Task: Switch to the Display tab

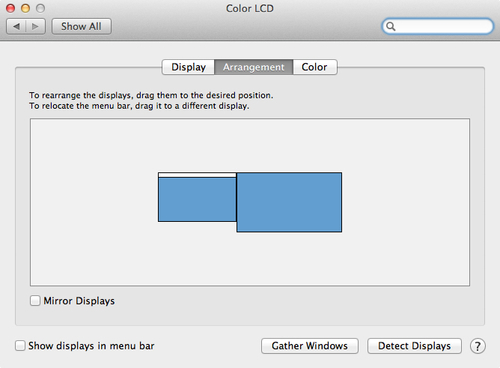Action: click(x=188, y=67)
